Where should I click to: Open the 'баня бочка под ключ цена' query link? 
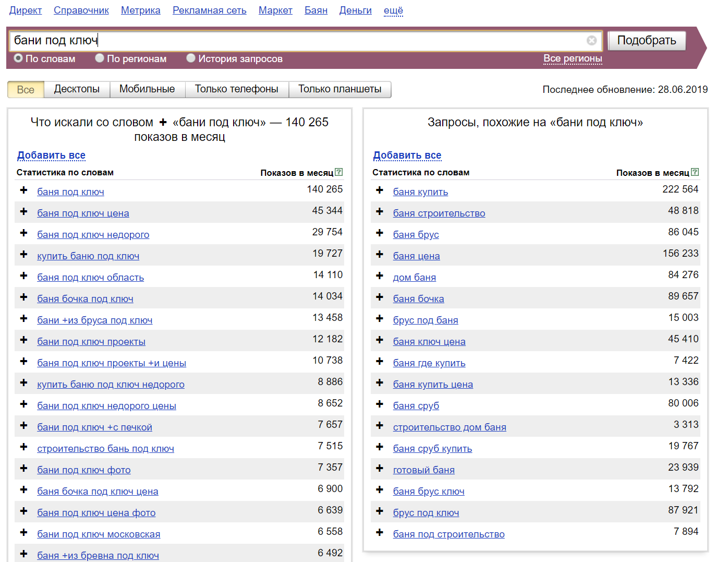98,491
